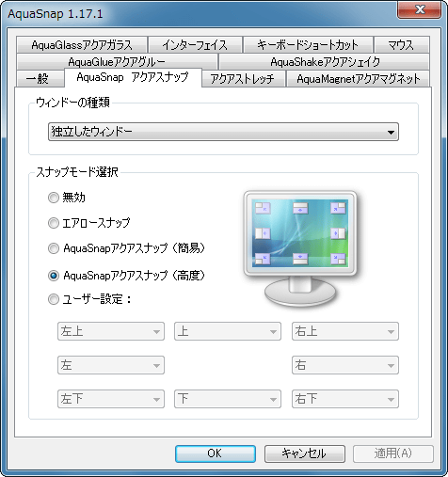Viewport: 448px width, 477px height.
Task: Click top-left snap icon in monitor preview
Action: (263, 208)
